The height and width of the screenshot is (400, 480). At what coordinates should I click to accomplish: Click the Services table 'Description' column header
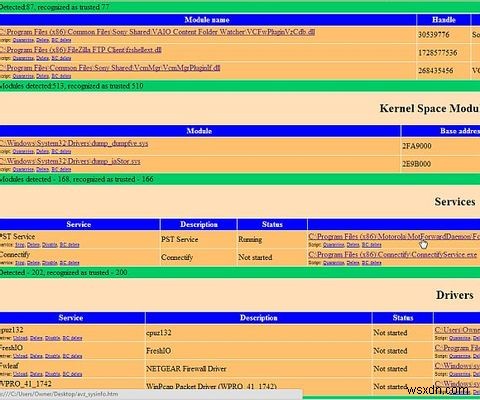199,224
